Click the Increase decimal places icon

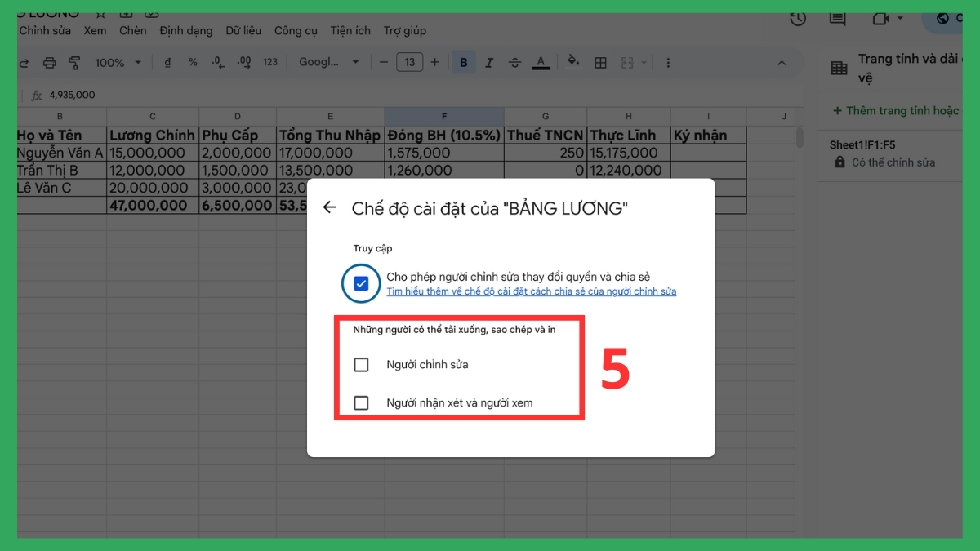coord(243,62)
